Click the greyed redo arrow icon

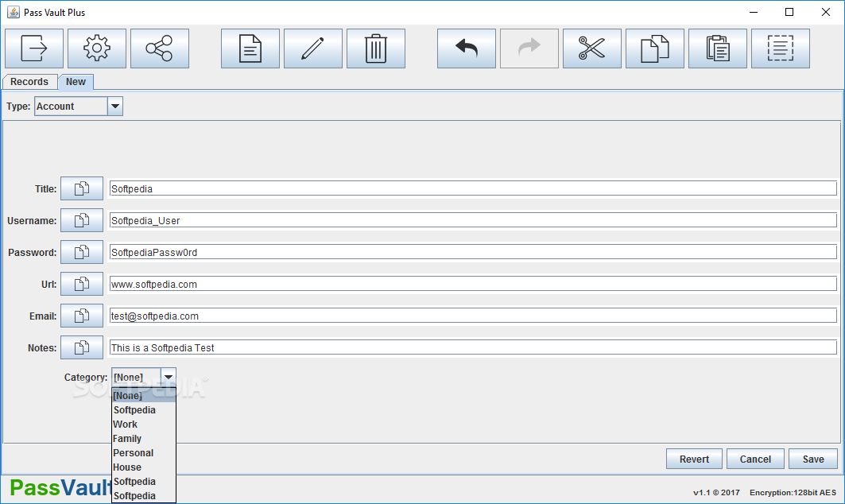(529, 48)
